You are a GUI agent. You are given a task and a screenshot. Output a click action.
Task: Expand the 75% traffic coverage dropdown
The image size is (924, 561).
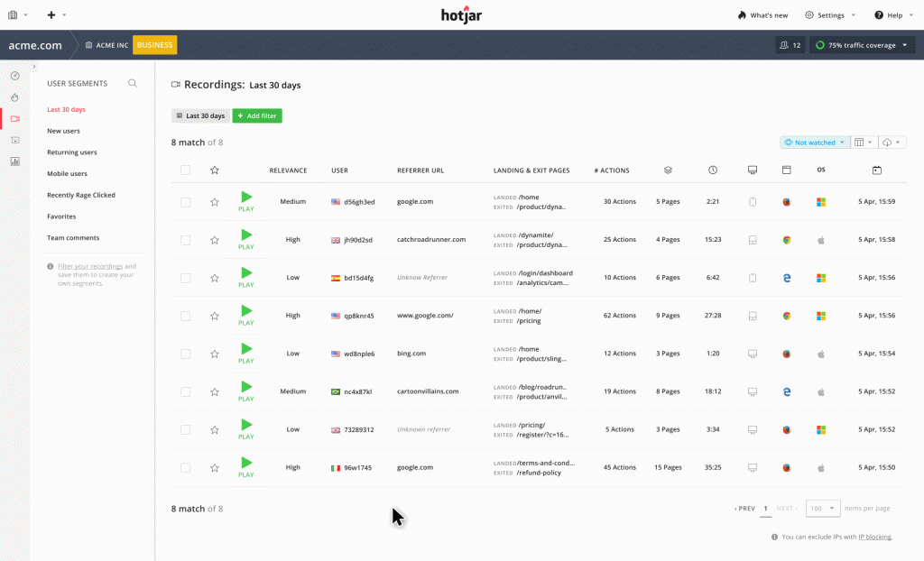[862, 45]
